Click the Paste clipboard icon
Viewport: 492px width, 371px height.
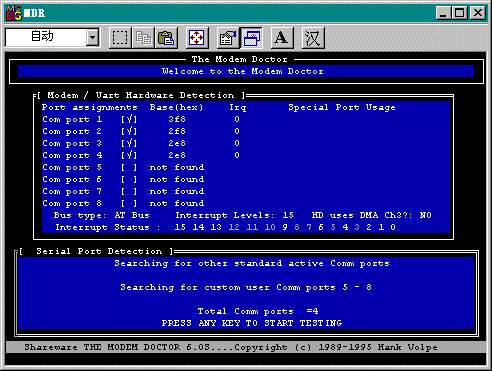click(166, 38)
